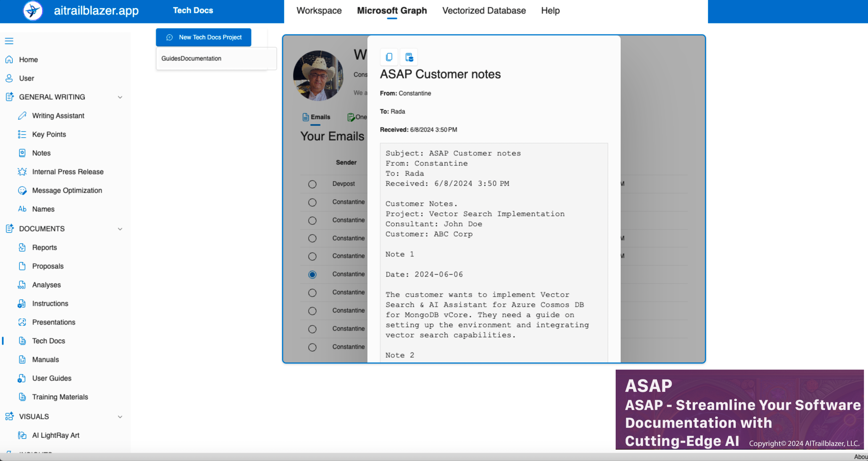Open the Workspace tab

319,10
